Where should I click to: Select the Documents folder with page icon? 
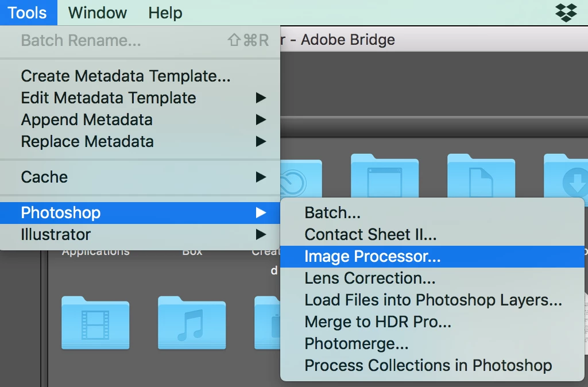coord(481,176)
